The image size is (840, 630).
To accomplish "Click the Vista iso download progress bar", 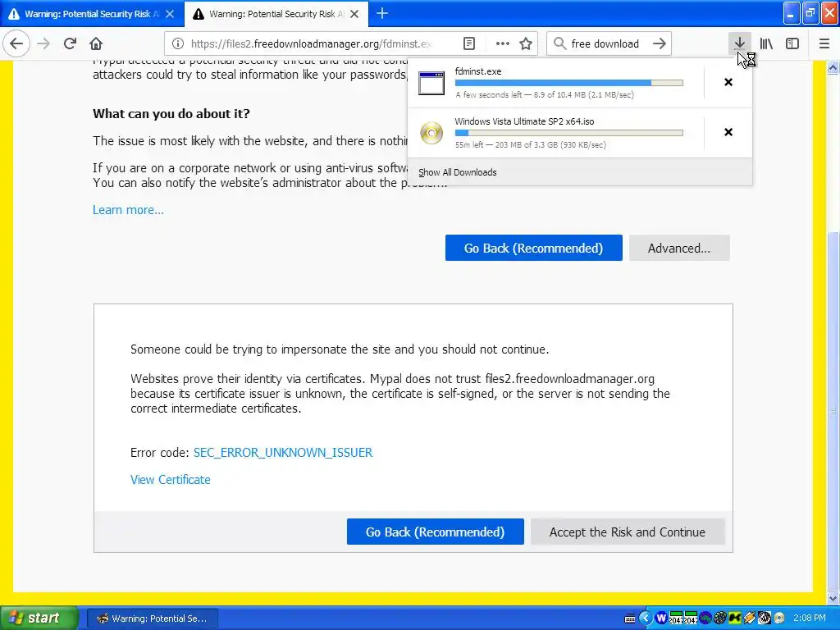I will pos(569,133).
